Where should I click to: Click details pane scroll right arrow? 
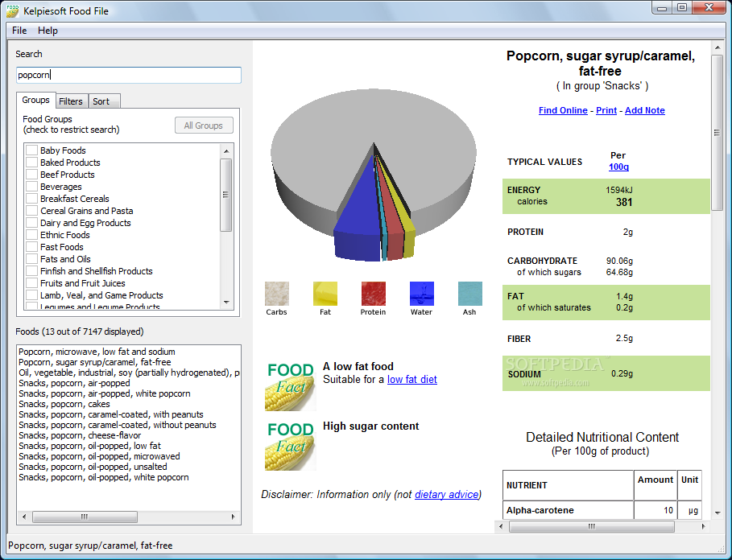[x=704, y=526]
